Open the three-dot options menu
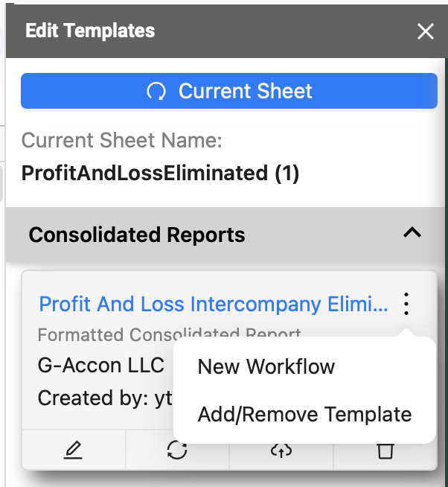Image resolution: width=448 pixels, height=487 pixels. (x=406, y=304)
